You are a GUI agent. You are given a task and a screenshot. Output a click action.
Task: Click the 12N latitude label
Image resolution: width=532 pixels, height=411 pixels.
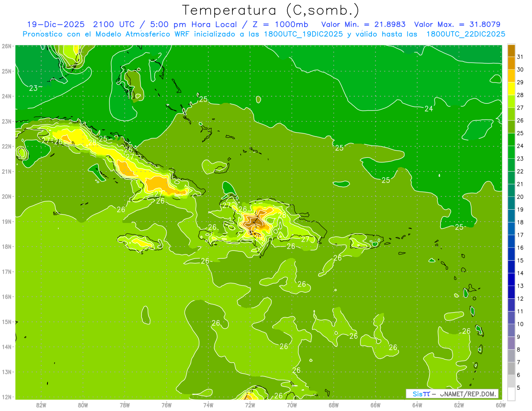pos(7,397)
